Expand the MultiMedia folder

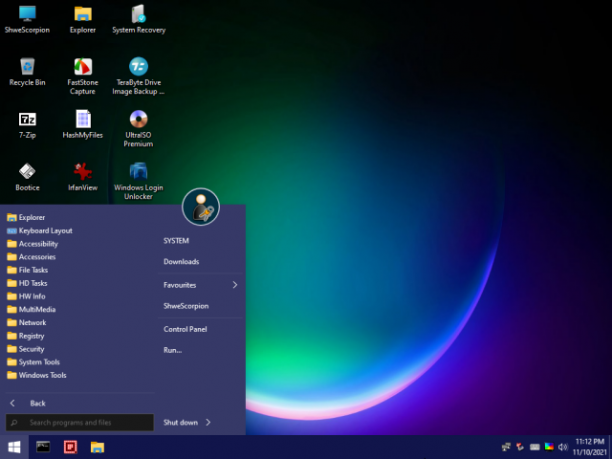80,310
